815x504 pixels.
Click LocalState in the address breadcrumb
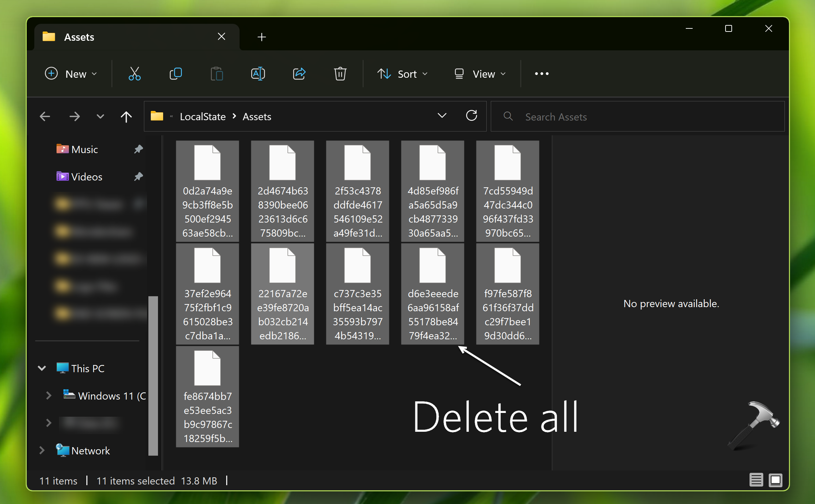pos(203,117)
